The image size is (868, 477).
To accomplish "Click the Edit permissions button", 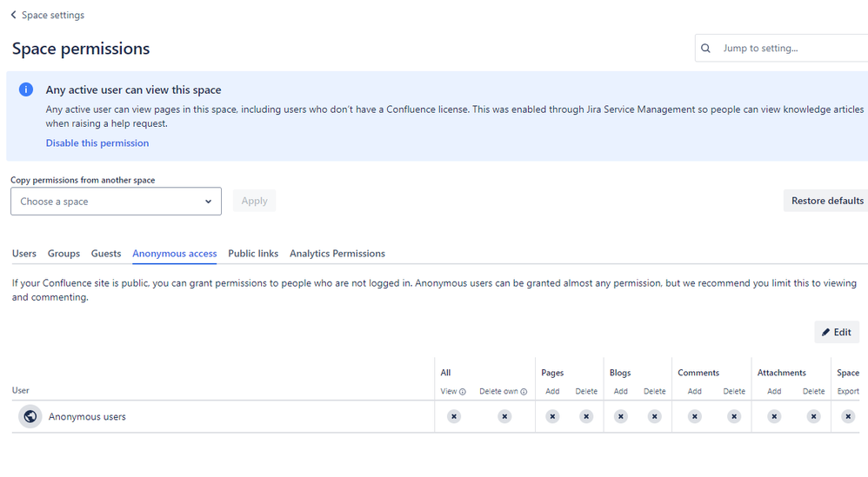I will click(837, 332).
